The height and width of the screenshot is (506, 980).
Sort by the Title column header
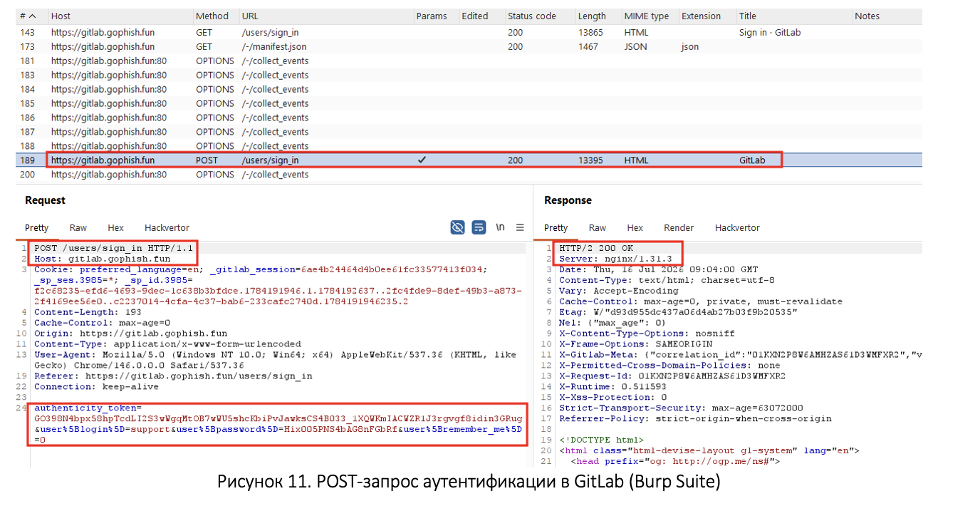click(794, 16)
